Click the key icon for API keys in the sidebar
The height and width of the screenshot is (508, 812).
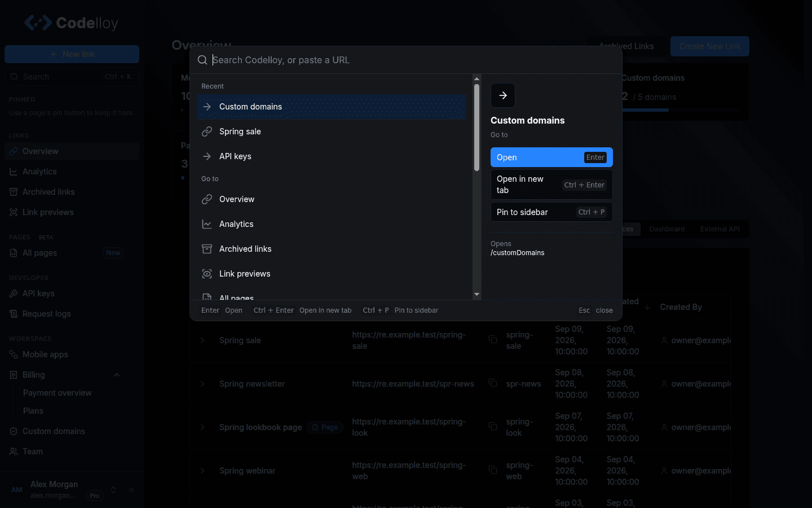click(14, 294)
